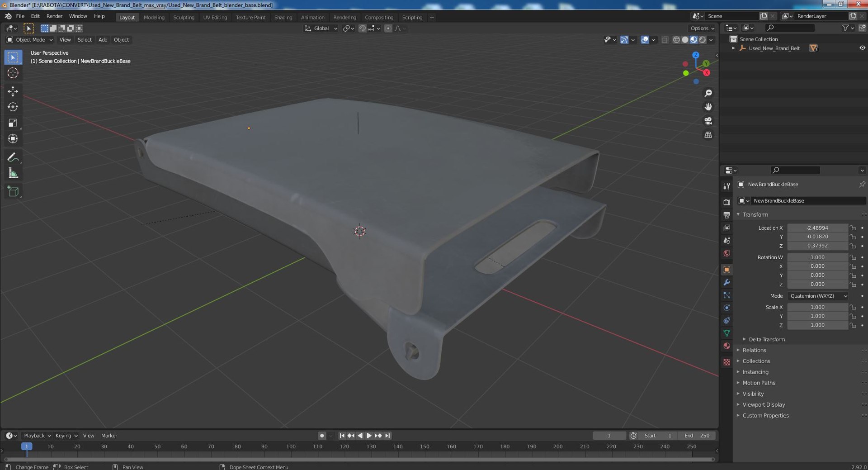Open the Material properties tab
This screenshot has width=868, height=470.
[x=726, y=346]
